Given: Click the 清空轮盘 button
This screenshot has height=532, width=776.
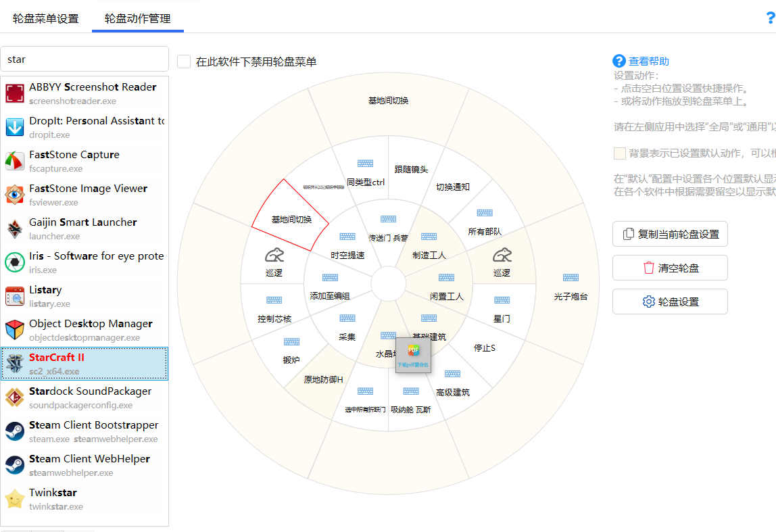Looking at the screenshot, I should (x=670, y=268).
